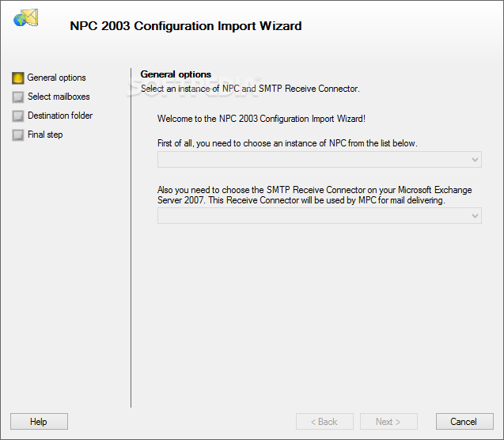Cancel the import wizard

464,421
